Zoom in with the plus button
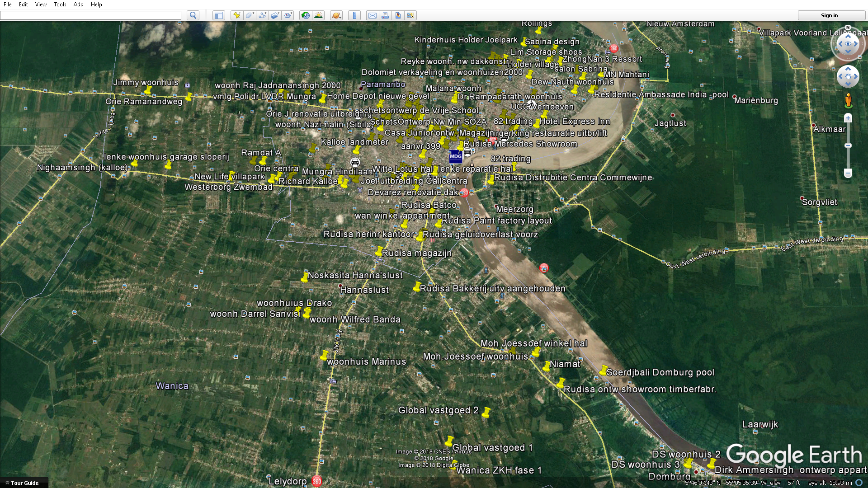This screenshot has width=868, height=488. pos(848,118)
